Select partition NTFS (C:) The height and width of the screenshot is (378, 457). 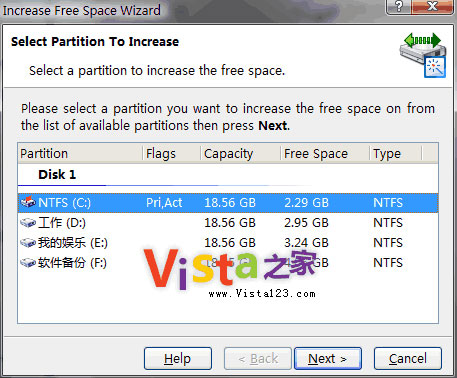click(x=228, y=203)
